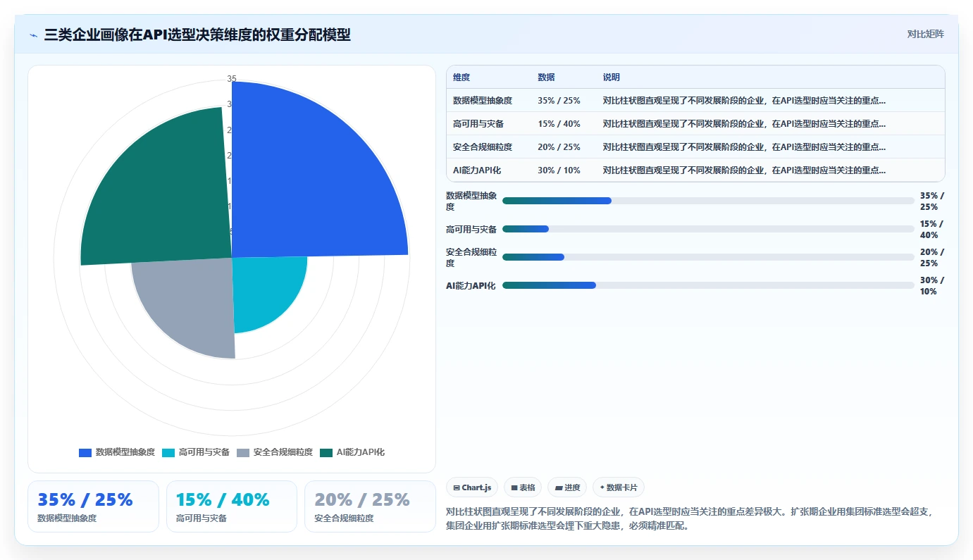This screenshot has width=973, height=560.
Task: Click the 说明 column header
Action: tap(612, 77)
